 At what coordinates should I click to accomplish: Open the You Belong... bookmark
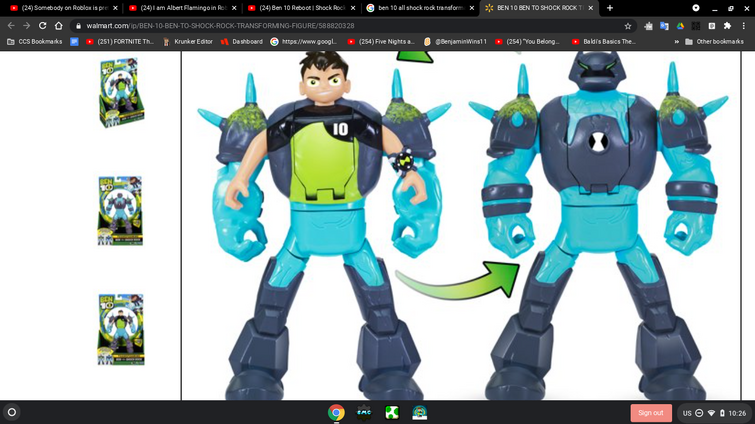click(527, 42)
